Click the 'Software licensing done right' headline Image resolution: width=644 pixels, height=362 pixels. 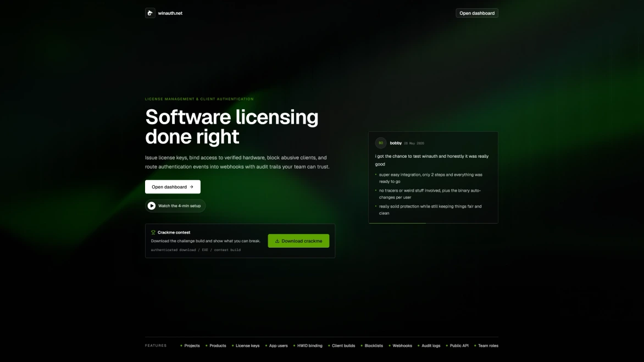click(232, 126)
